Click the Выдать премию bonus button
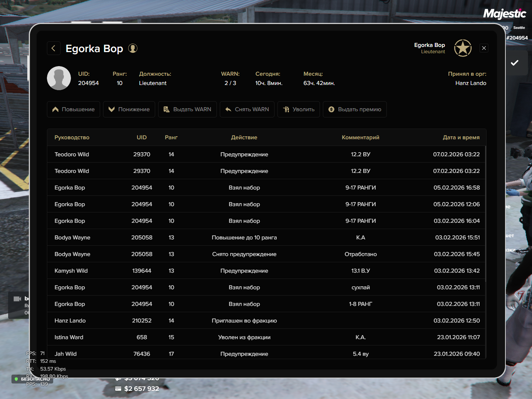 [355, 109]
